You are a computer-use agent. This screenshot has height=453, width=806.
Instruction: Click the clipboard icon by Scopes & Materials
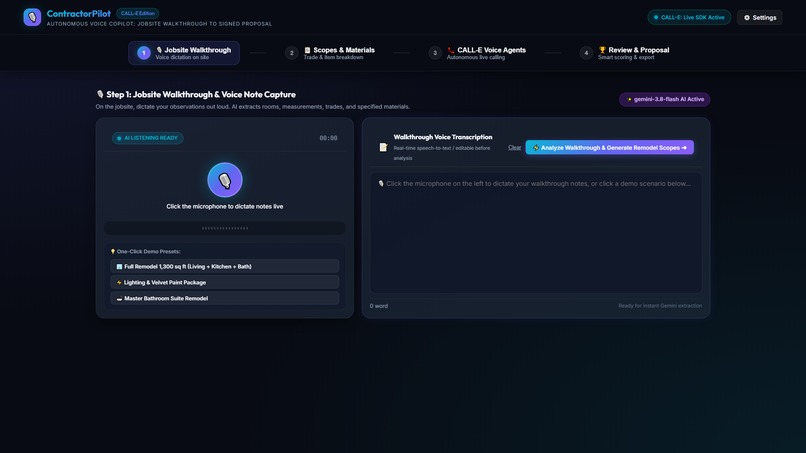307,50
